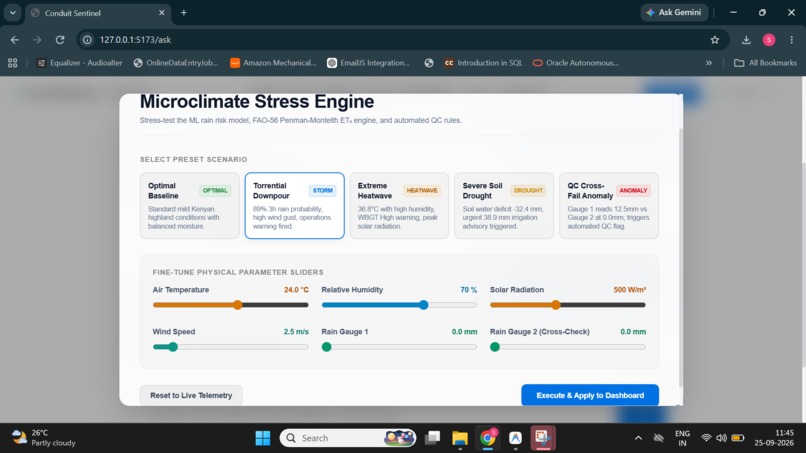Go back to previous page
The height and width of the screenshot is (453, 806).
point(14,40)
